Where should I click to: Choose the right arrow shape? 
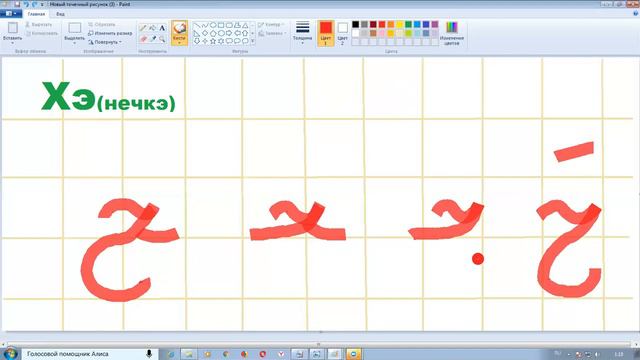point(229,33)
